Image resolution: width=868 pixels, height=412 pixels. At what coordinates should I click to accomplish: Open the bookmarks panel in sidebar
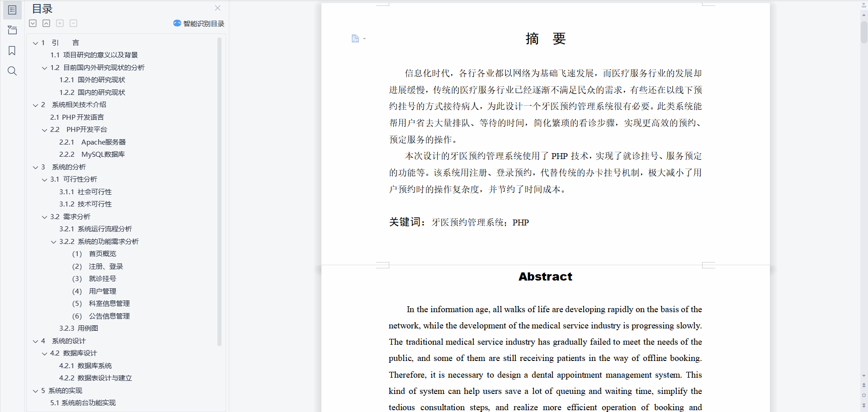point(12,51)
